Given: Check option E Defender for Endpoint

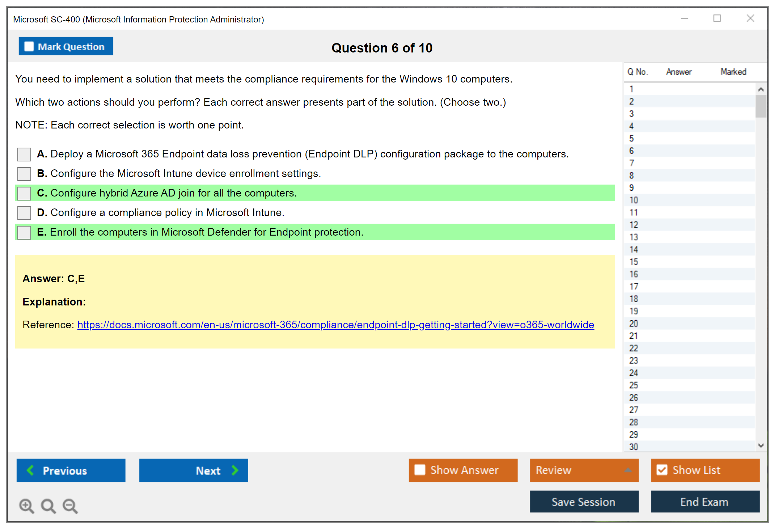Looking at the screenshot, I should tap(24, 232).
